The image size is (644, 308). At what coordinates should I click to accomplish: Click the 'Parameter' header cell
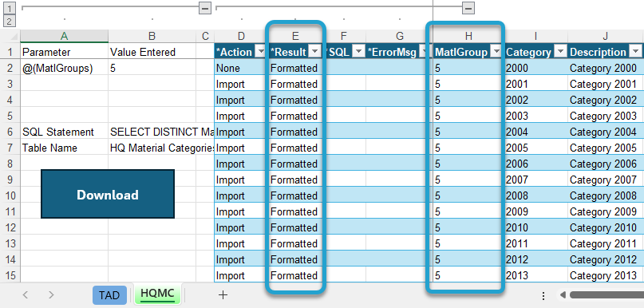point(64,52)
